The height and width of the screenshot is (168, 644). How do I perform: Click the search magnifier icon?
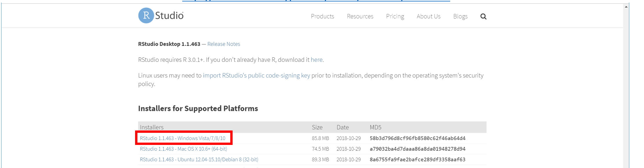pos(483,16)
